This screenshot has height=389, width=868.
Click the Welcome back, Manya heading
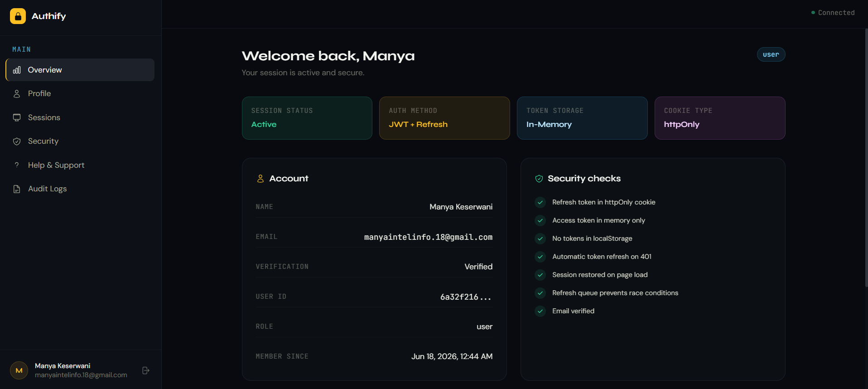[x=328, y=56]
